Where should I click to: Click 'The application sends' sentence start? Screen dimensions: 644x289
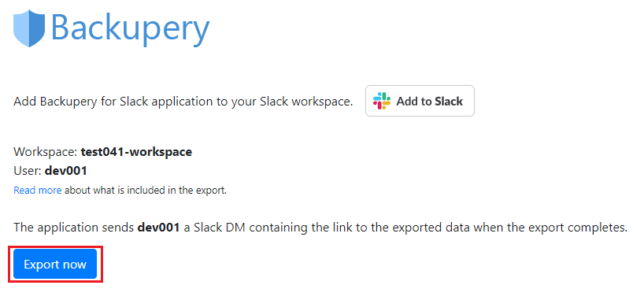point(74,228)
